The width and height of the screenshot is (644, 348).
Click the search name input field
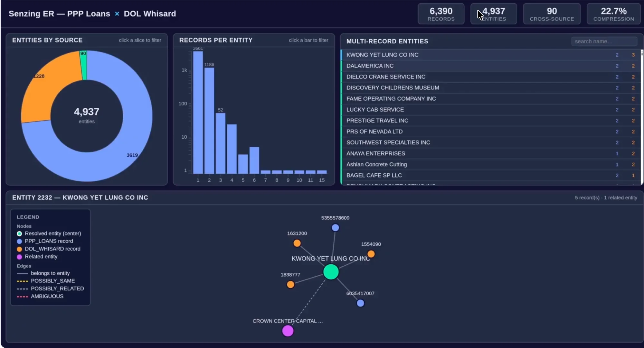(x=604, y=41)
